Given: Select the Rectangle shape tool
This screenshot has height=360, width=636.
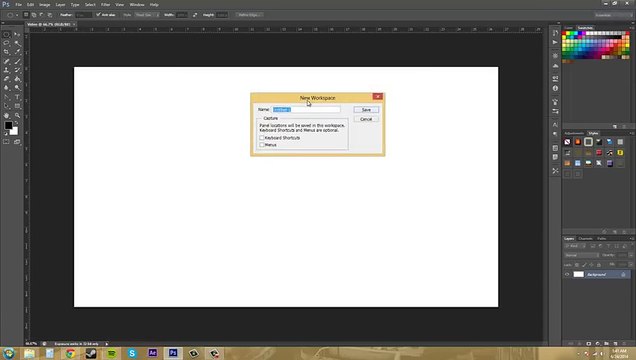Looking at the screenshot, I should coord(17,106).
